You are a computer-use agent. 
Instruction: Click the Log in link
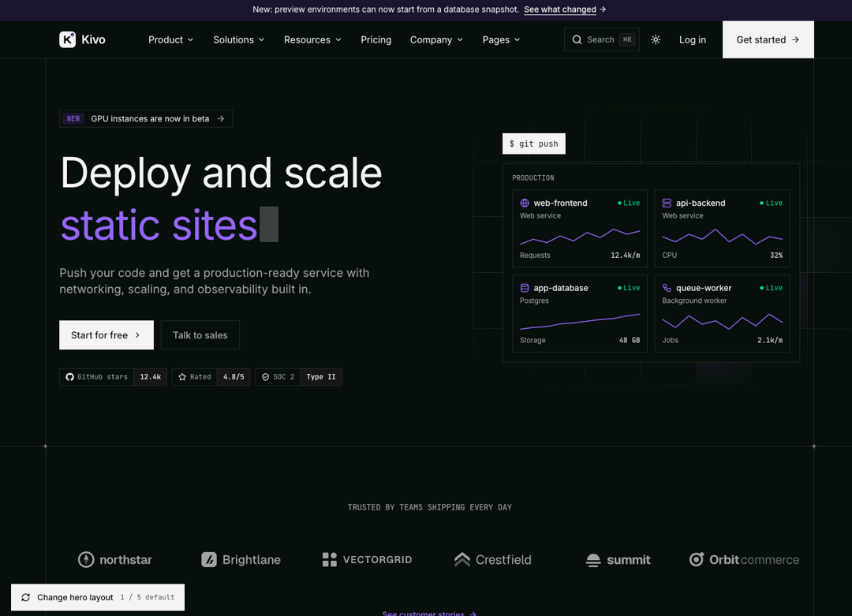(x=693, y=39)
